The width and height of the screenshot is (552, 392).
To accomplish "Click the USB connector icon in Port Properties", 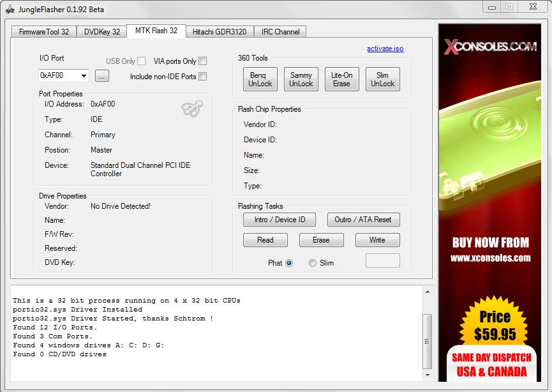I will click(192, 108).
